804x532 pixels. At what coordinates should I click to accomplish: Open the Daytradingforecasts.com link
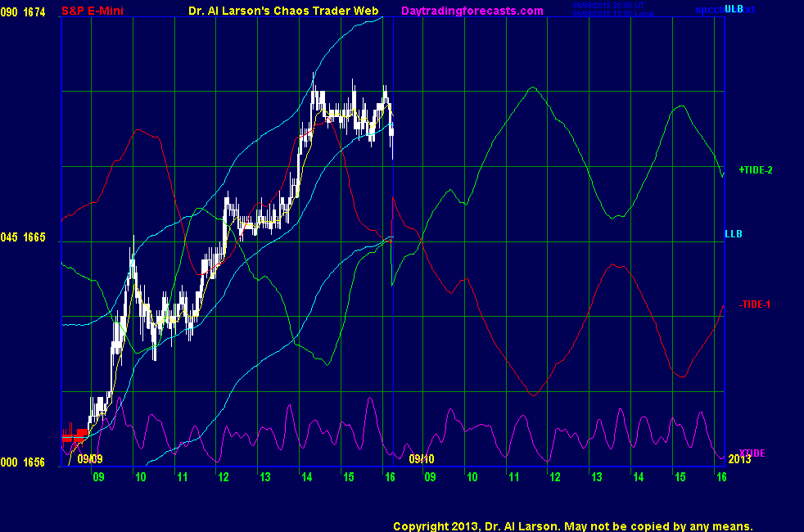[x=472, y=11]
